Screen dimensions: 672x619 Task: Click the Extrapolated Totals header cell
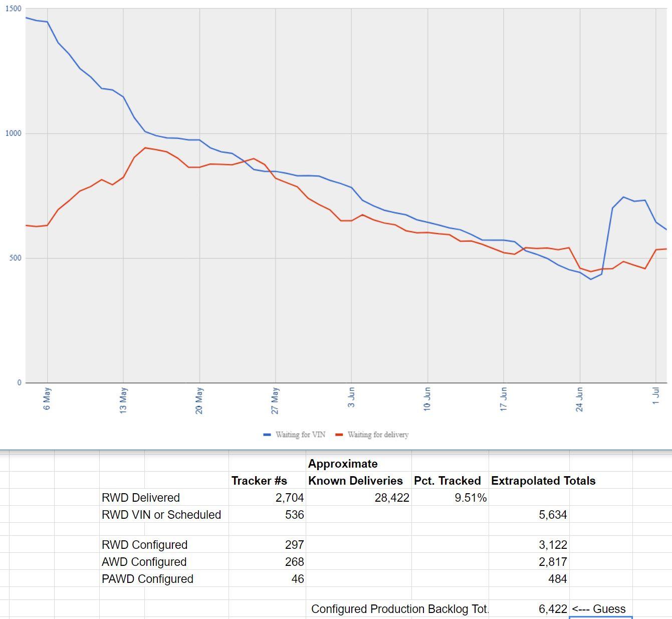[x=544, y=481]
